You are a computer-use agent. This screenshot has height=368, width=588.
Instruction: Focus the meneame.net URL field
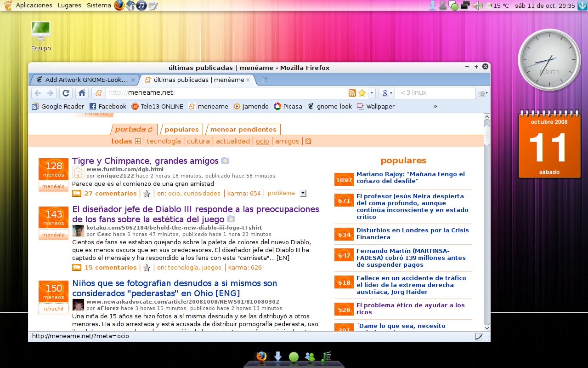coord(225,93)
